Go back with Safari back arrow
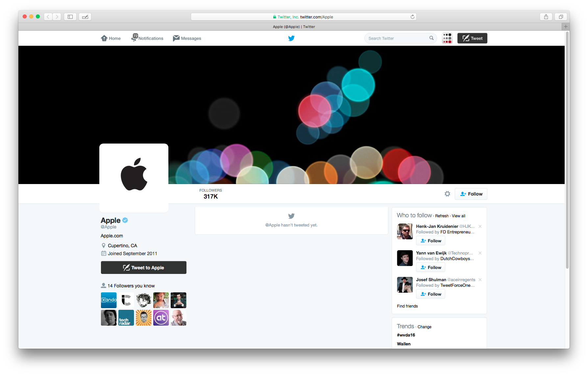This screenshot has width=588, height=375. click(x=48, y=17)
